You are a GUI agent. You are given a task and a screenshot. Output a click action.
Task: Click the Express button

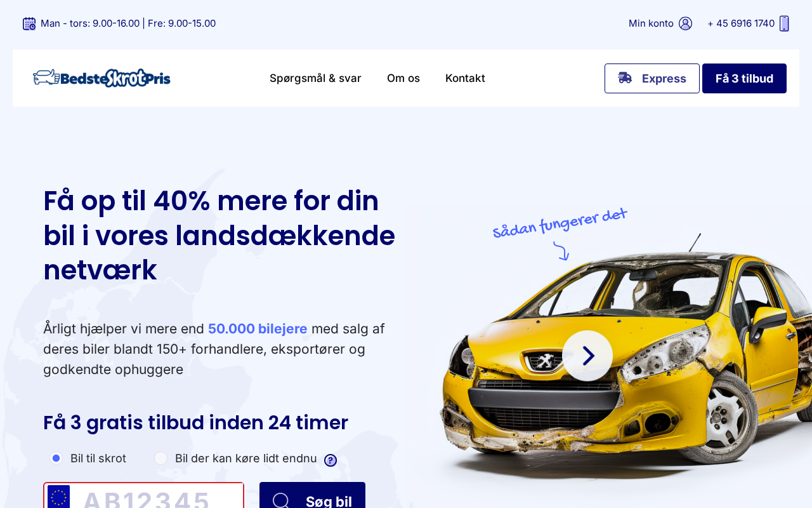click(x=652, y=78)
